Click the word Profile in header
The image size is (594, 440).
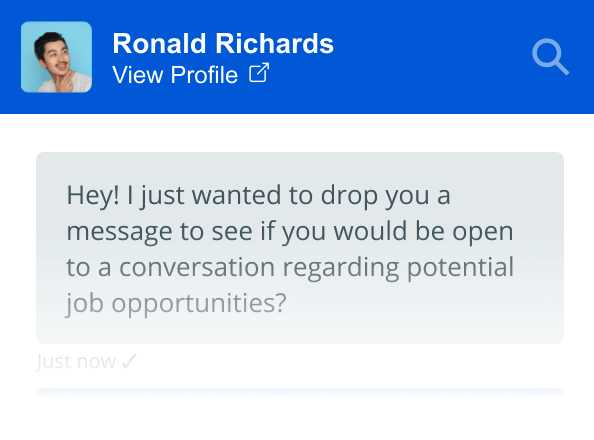204,74
